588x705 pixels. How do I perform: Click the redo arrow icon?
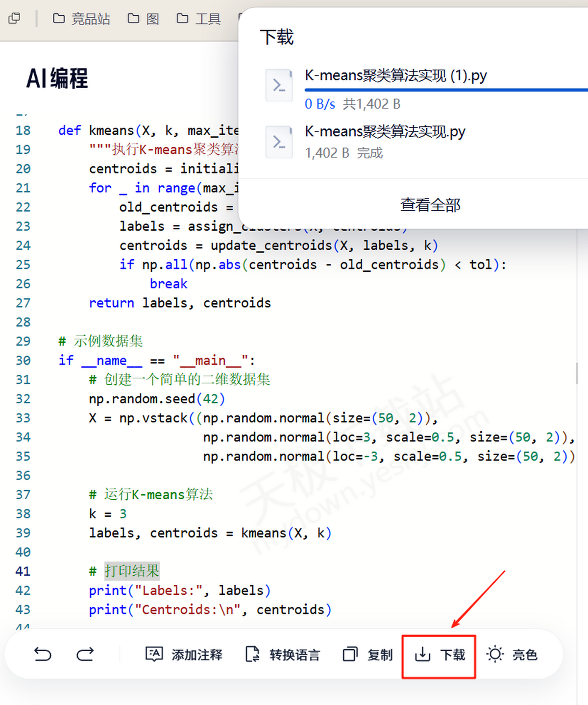[85, 654]
